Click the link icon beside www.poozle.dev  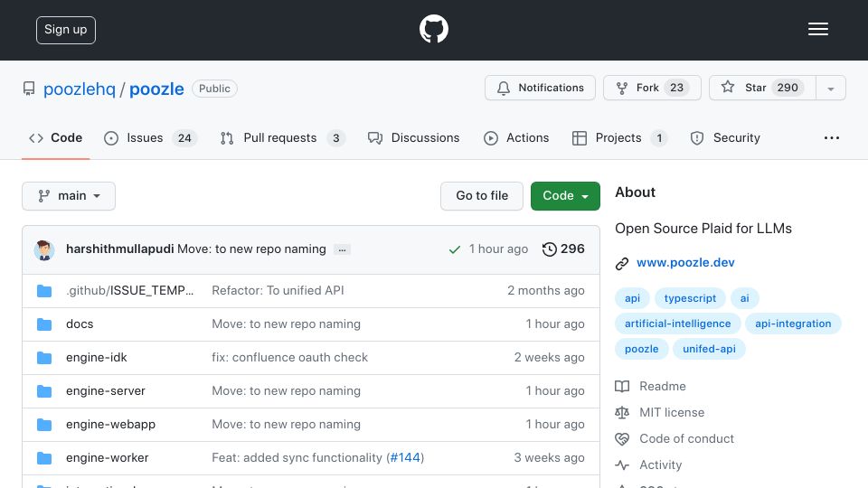(x=622, y=263)
